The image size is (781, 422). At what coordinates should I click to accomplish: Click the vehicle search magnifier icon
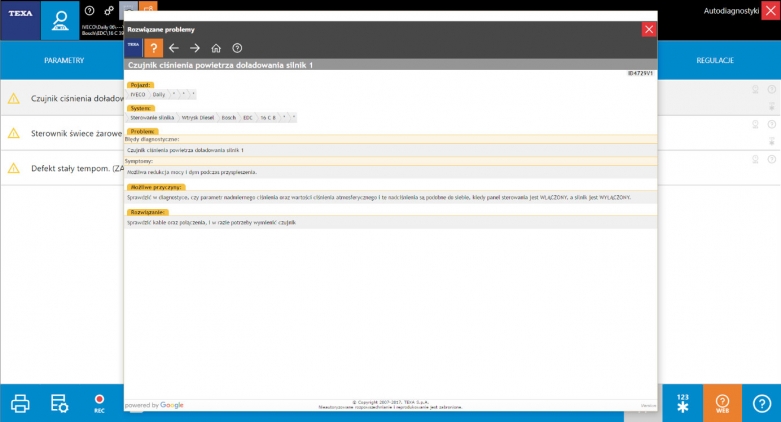[60, 20]
